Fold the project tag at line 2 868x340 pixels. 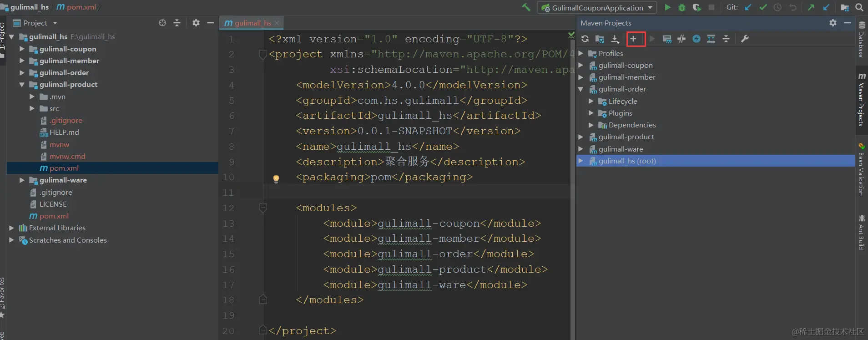point(263,55)
